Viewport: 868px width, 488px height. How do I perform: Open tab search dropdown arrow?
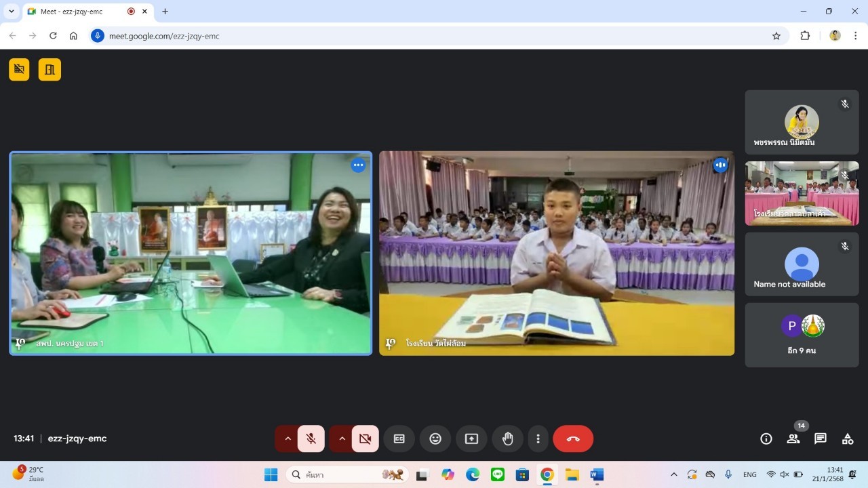pos(11,12)
